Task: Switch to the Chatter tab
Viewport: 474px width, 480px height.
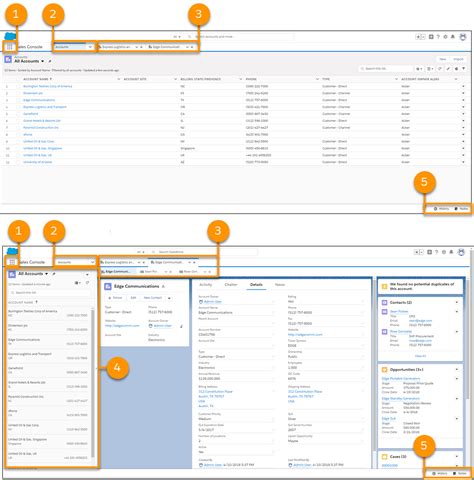Action: click(231, 285)
